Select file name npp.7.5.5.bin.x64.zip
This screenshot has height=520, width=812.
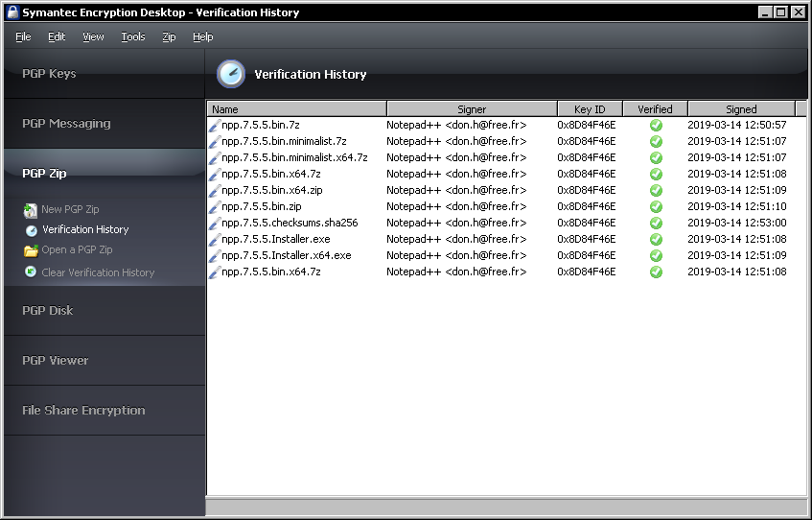272,190
